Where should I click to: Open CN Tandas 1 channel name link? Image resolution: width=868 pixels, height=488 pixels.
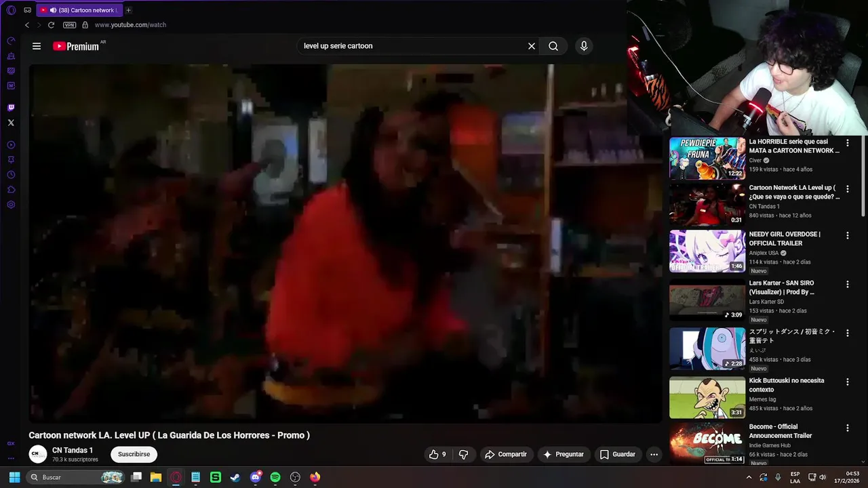(x=73, y=450)
